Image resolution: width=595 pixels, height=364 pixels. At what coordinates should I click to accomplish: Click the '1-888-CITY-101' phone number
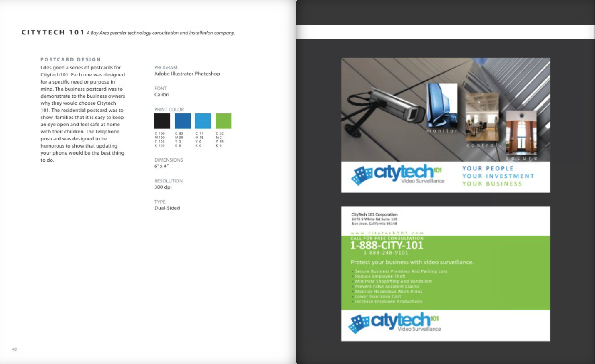click(387, 246)
